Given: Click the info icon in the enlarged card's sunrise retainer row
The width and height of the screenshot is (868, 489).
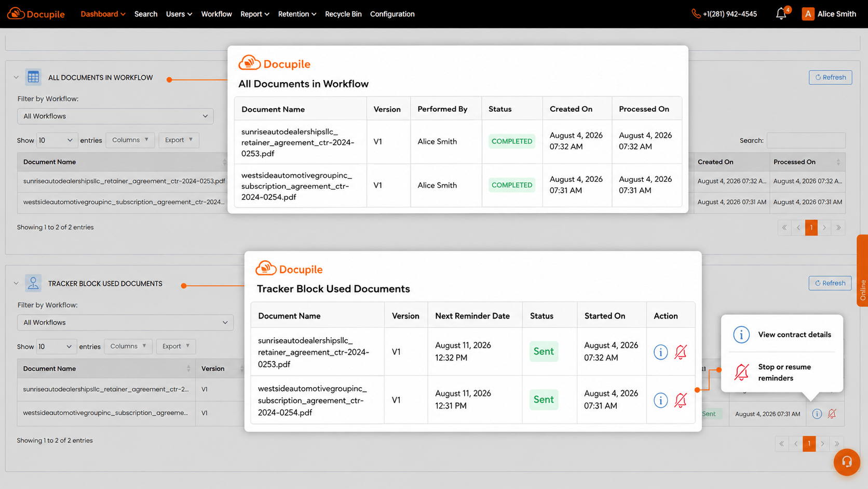Looking at the screenshot, I should pyautogui.click(x=660, y=352).
